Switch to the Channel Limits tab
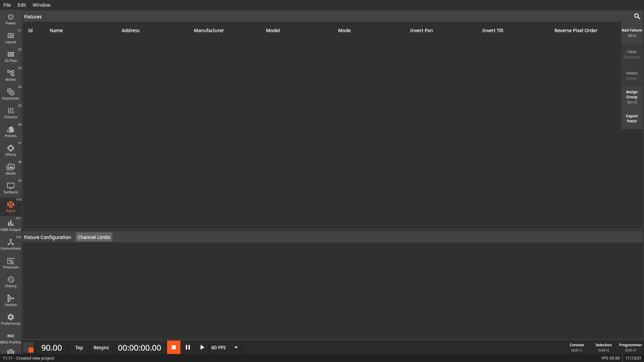Screen dimensions: 644x362 click(94, 237)
